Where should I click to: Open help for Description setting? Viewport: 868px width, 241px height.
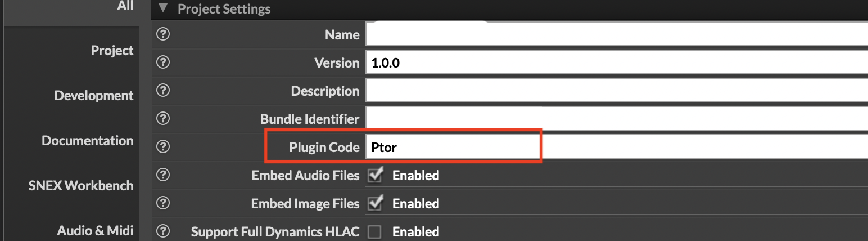[x=163, y=91]
